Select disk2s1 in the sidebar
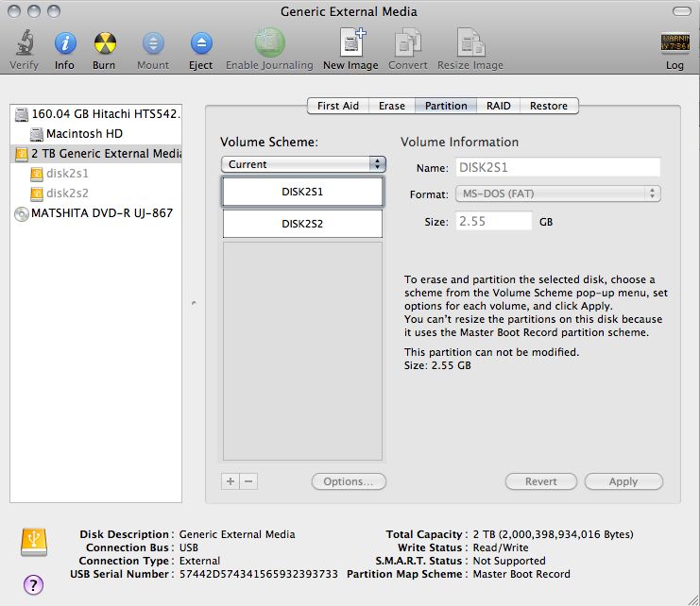 [96, 173]
